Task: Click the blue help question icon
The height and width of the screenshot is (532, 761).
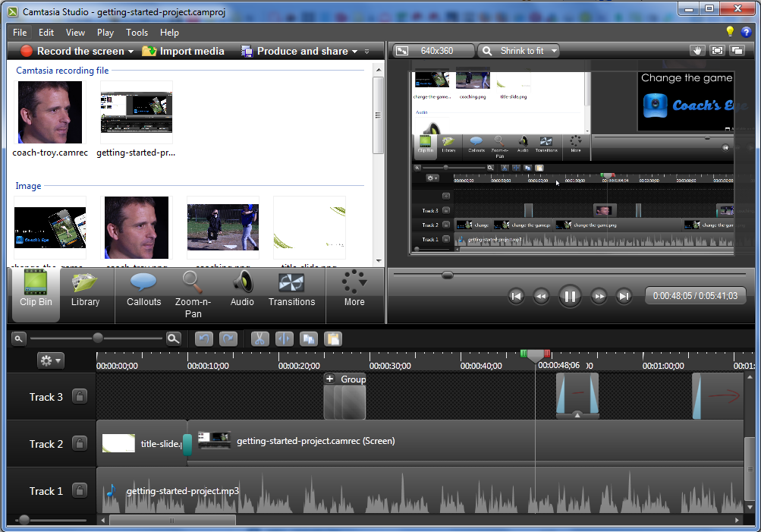Action: tap(746, 32)
